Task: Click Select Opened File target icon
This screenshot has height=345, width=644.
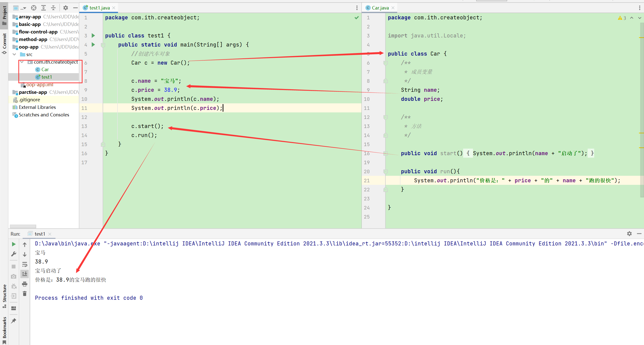Action: pyautogui.click(x=34, y=8)
